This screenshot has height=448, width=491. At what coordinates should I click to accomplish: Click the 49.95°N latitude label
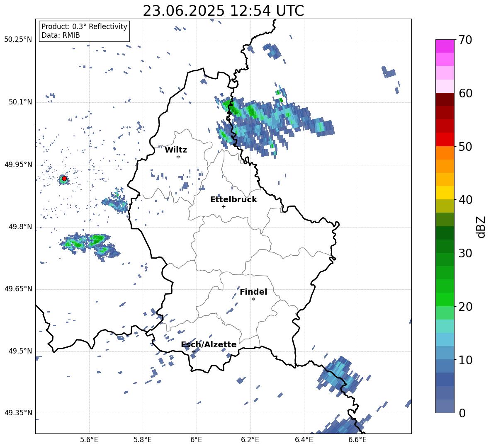18,165
